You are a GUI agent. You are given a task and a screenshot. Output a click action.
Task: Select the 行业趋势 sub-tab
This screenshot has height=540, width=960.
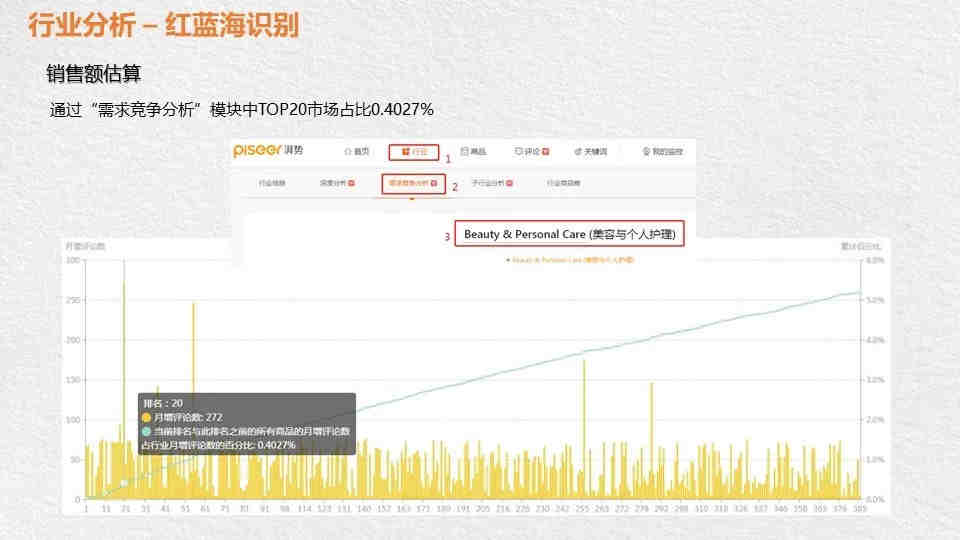(x=272, y=183)
